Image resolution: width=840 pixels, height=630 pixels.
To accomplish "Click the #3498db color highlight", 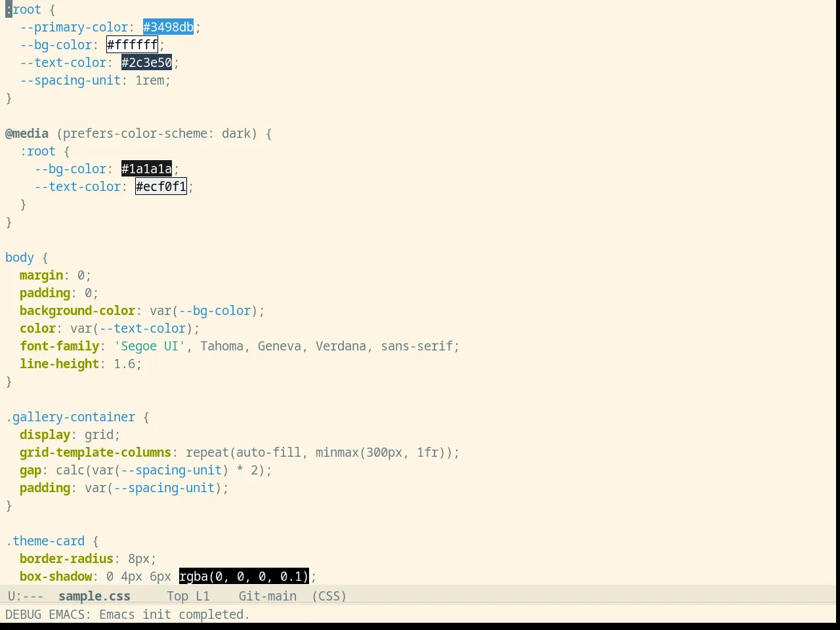I will pyautogui.click(x=168, y=27).
